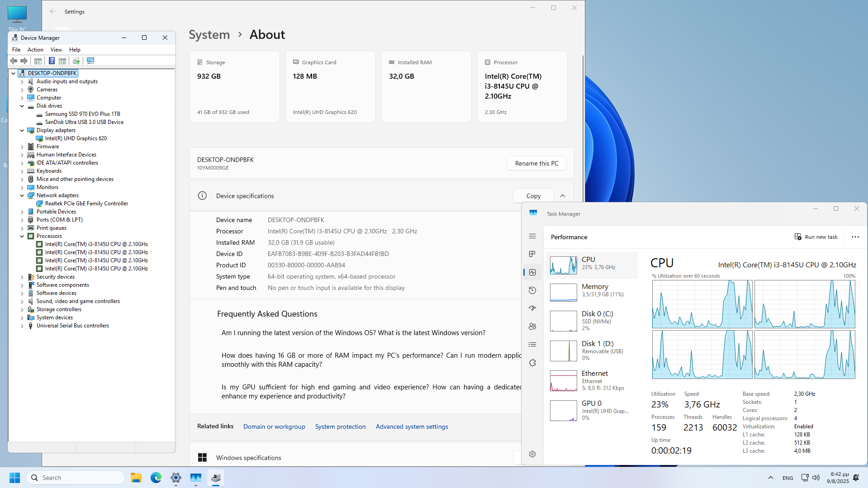Open Action menu in Device Manager
This screenshot has width=868, height=488.
coord(35,50)
